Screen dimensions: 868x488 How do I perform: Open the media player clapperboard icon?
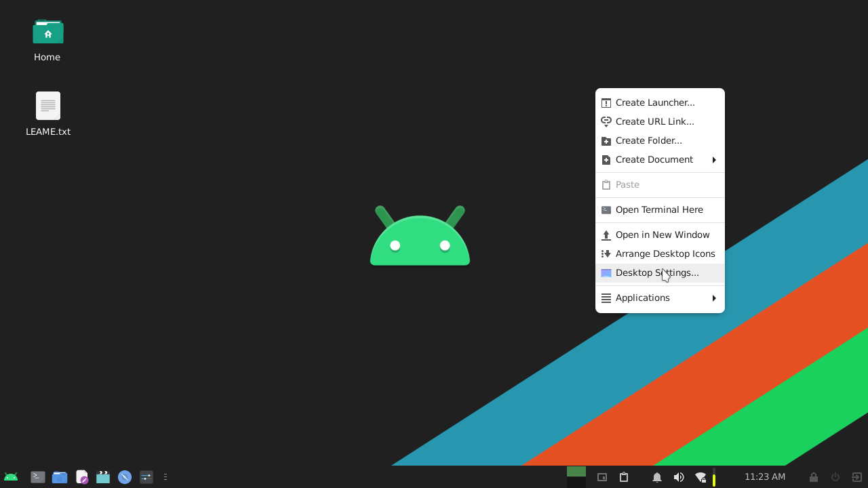103,477
